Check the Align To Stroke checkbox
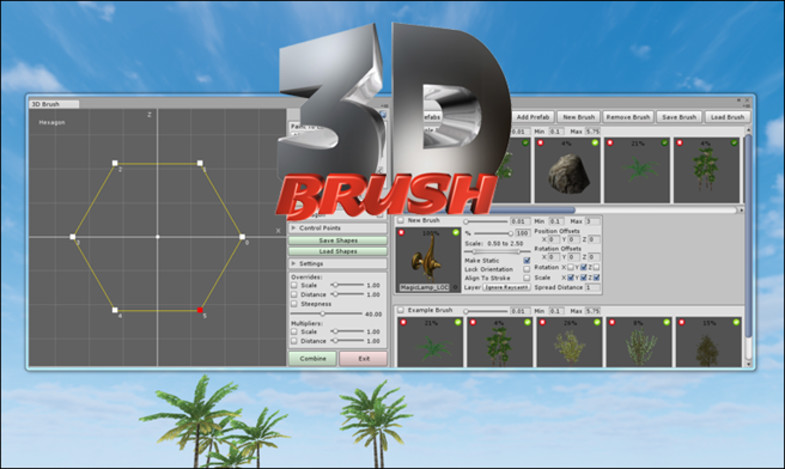The image size is (785, 469). [527, 278]
